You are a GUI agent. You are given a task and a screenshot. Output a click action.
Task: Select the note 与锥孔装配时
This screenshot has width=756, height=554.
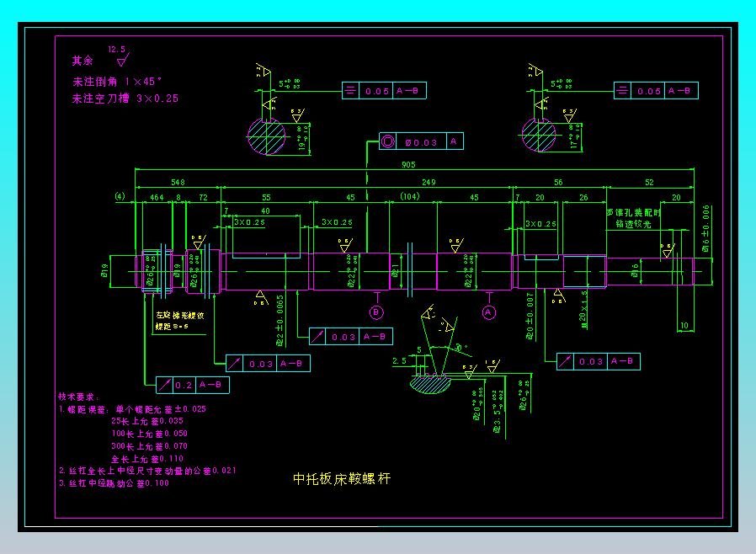[632, 213]
